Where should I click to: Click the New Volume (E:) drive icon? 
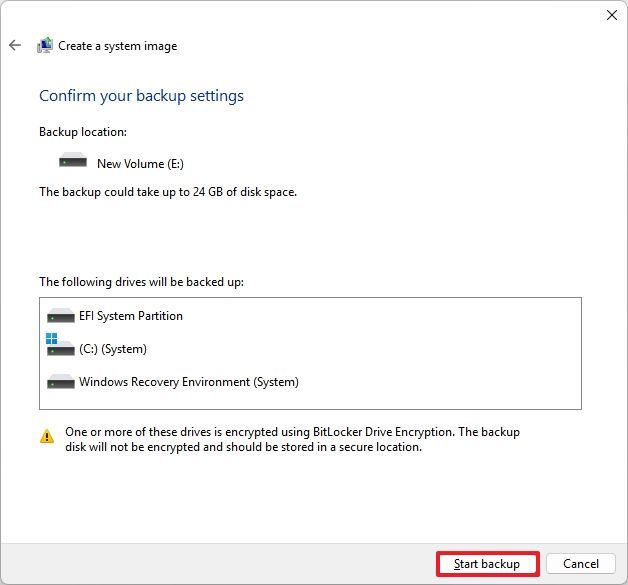73,162
